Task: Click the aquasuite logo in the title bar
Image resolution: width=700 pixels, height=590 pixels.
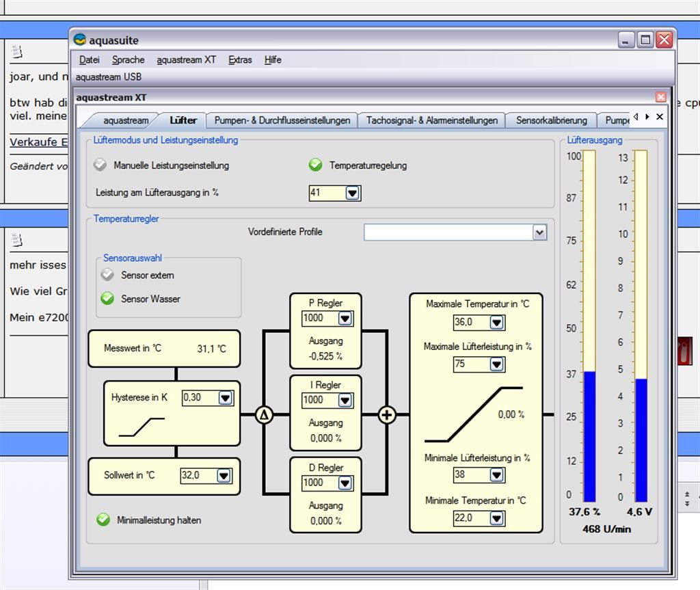Action: tap(80, 40)
